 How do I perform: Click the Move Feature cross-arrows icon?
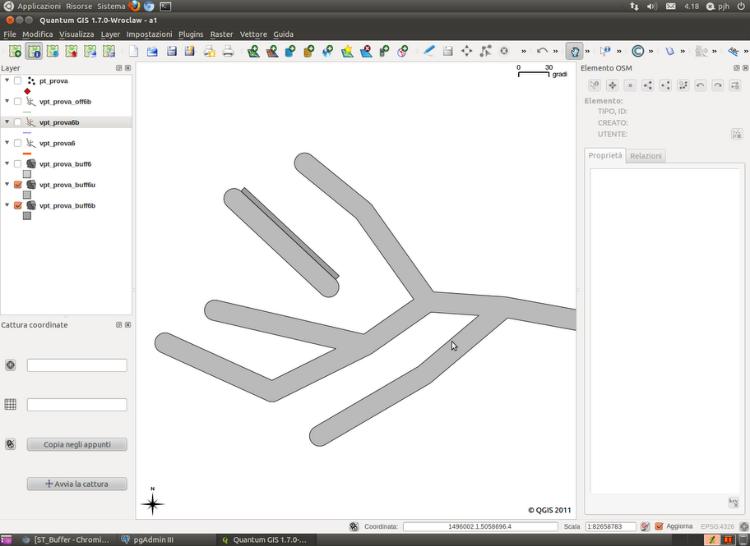tap(466, 51)
